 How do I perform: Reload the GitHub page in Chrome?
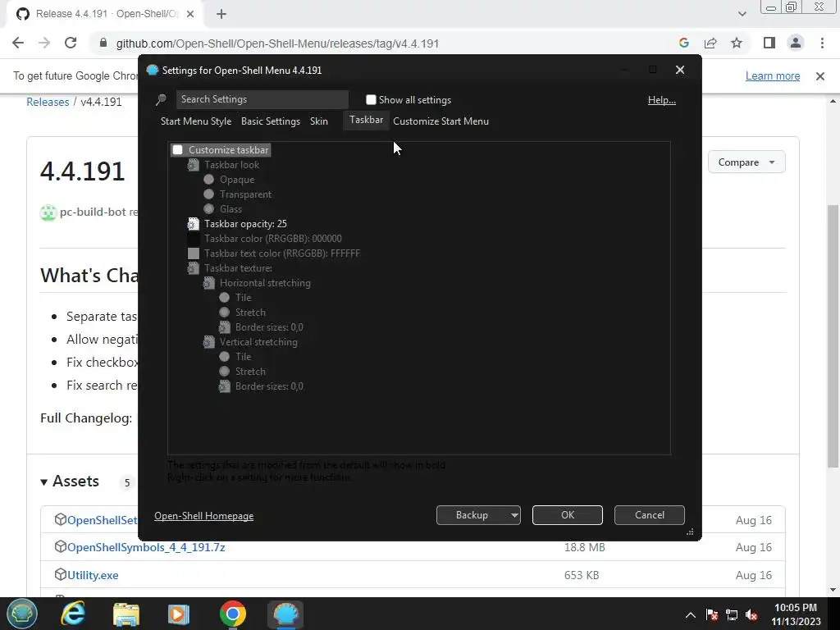[71, 43]
